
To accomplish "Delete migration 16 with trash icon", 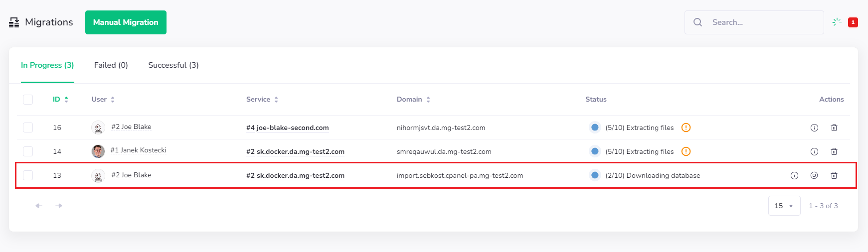I will [834, 127].
